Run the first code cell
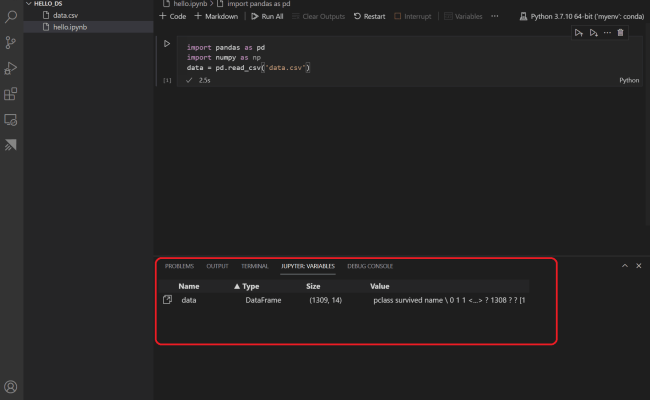 (167, 44)
